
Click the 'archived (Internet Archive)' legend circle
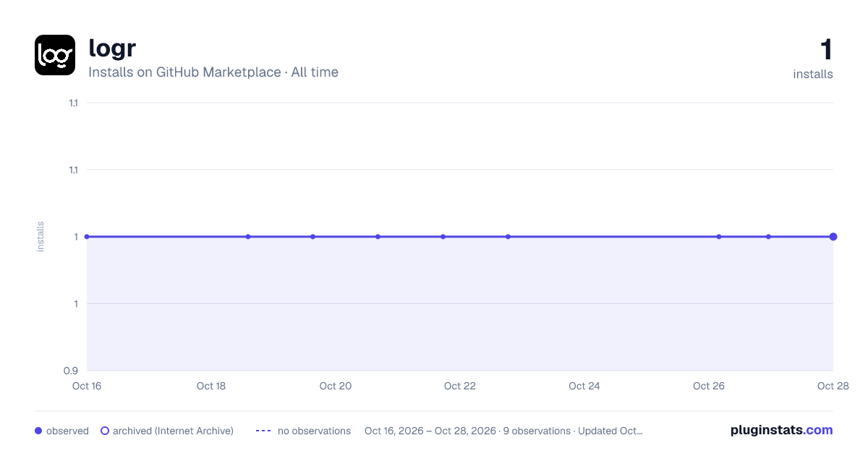pyautogui.click(x=105, y=431)
